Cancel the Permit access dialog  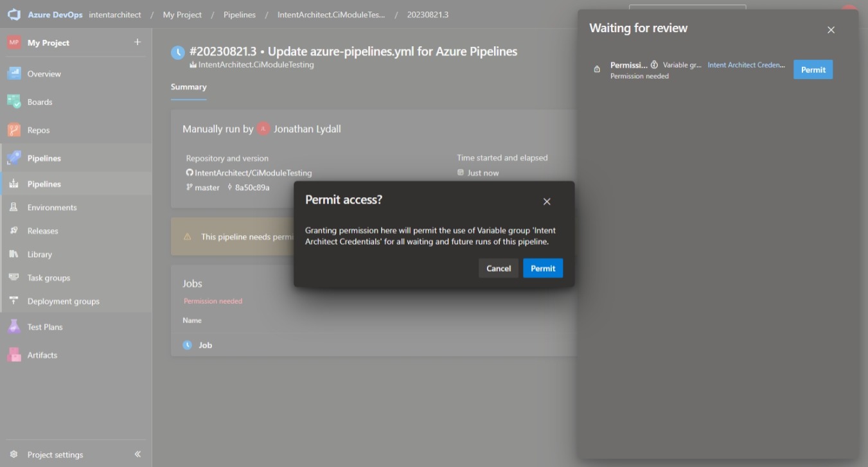click(498, 269)
